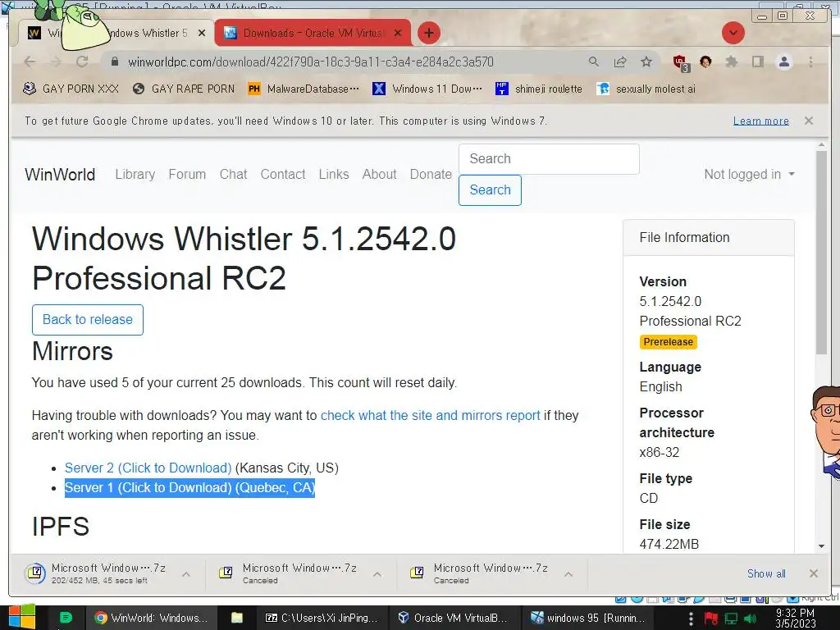Click the Prerelease badge

(x=668, y=342)
